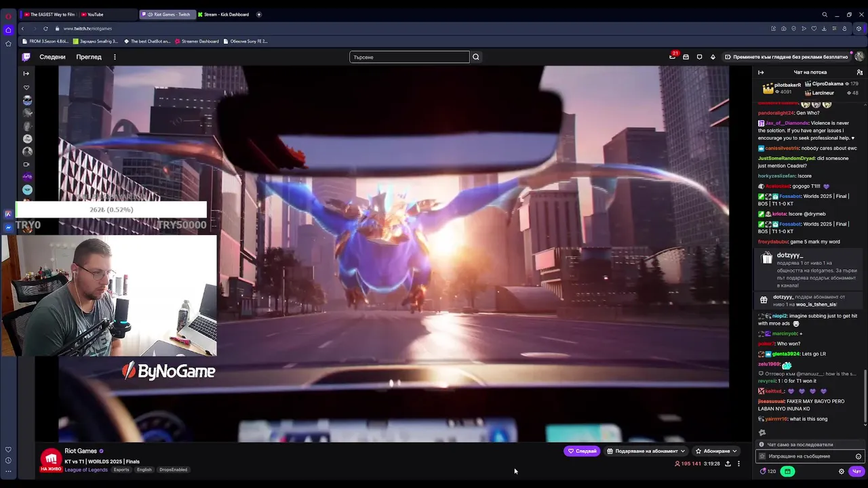Click the viewer count 195 141
The height and width of the screenshot is (488, 868).
pyautogui.click(x=688, y=464)
